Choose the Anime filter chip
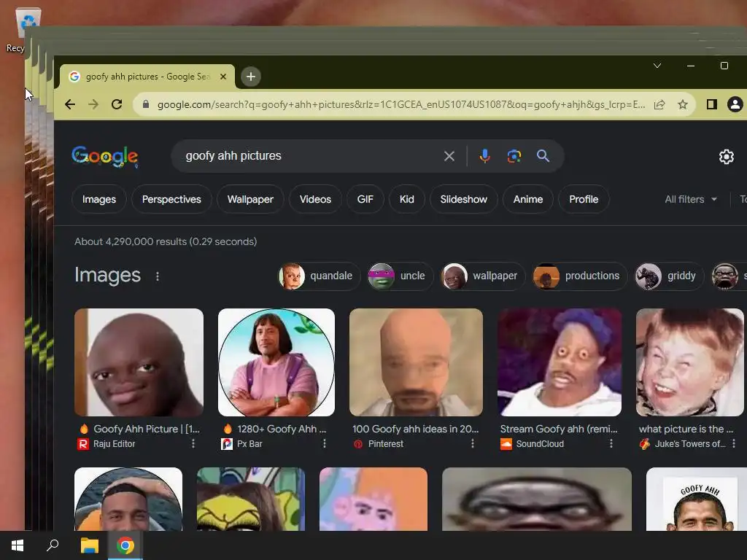This screenshot has width=747, height=560. click(x=528, y=200)
